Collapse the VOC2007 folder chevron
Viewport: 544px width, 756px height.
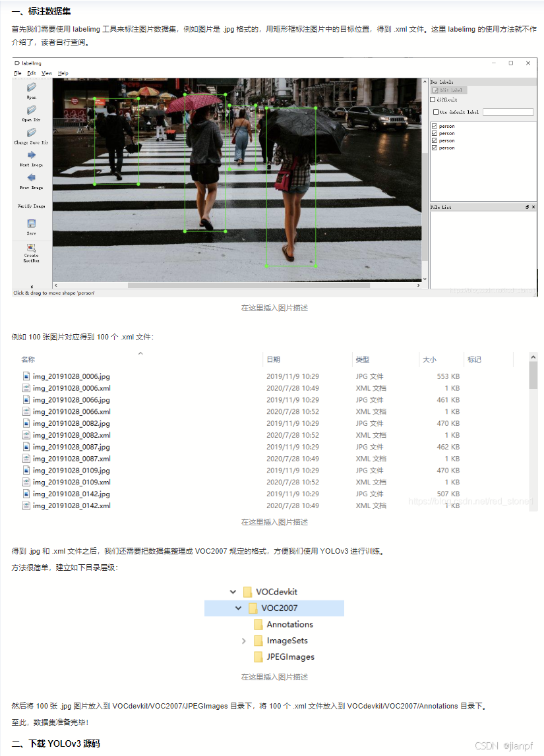[238, 608]
